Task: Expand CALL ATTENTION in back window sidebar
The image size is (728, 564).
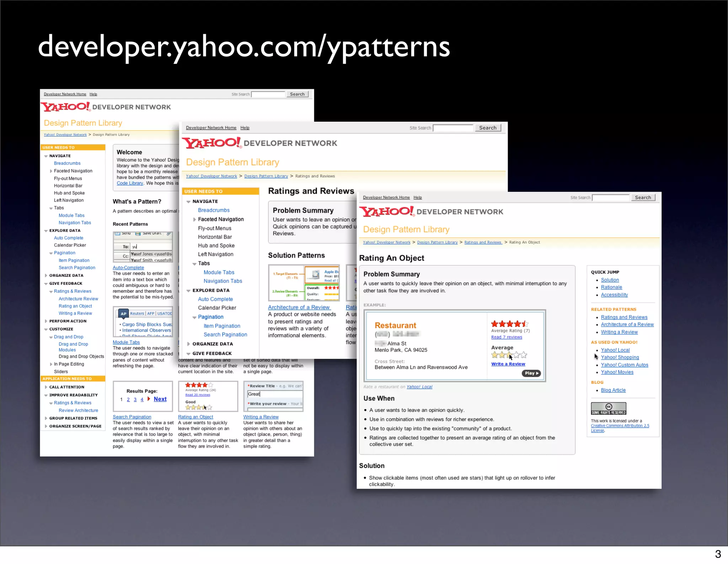Action: tap(46, 387)
